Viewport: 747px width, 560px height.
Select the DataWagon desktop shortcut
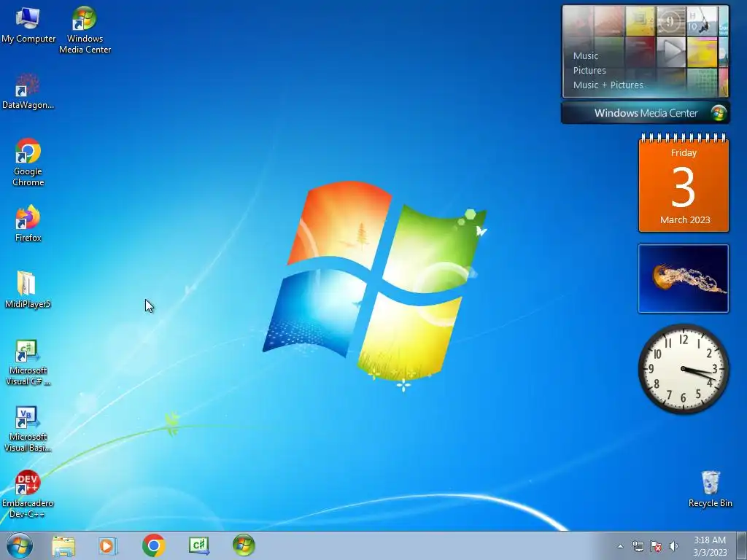(28, 91)
